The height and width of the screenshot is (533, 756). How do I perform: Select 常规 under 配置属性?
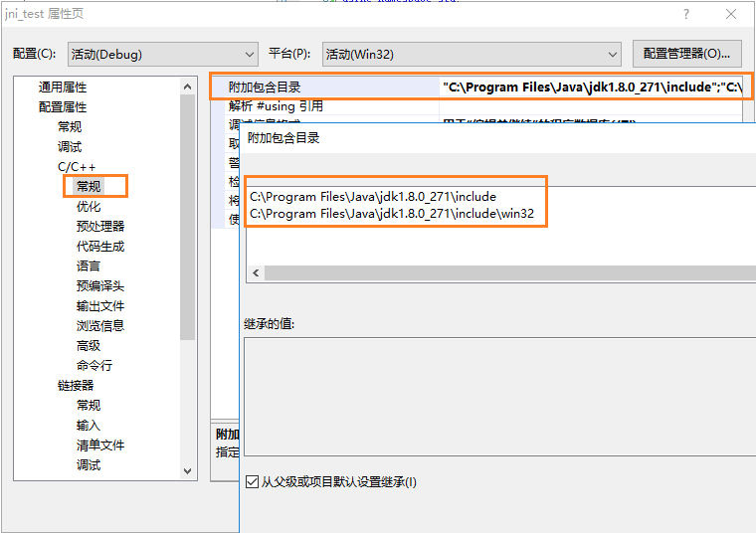(70, 126)
